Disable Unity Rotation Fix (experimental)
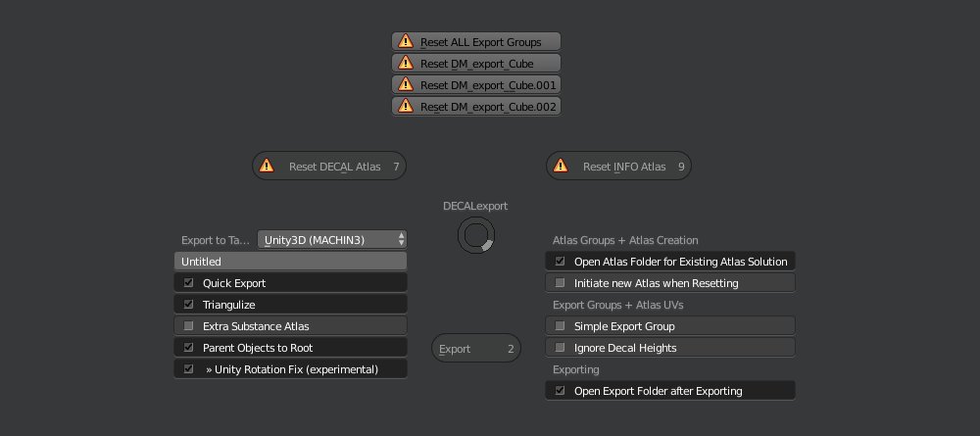 [x=188, y=369]
